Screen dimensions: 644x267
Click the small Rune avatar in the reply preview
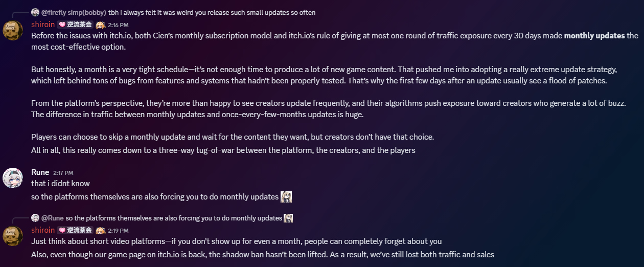pyautogui.click(x=35, y=218)
